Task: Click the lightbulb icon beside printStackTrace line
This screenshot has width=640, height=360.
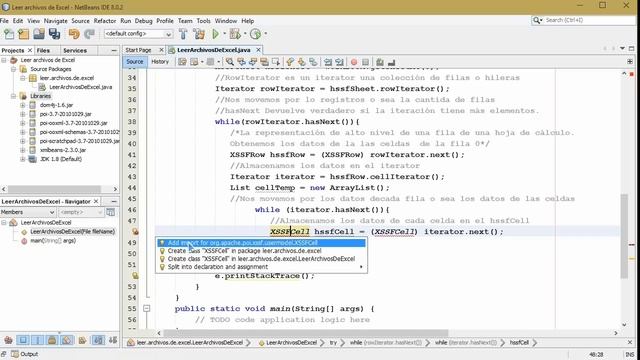Action: (x=135, y=276)
